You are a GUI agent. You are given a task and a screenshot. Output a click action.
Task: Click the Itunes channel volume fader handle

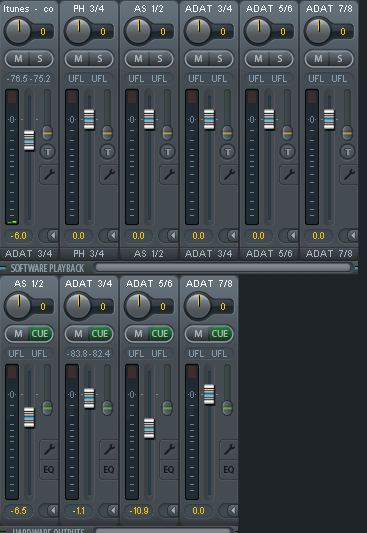[29, 140]
